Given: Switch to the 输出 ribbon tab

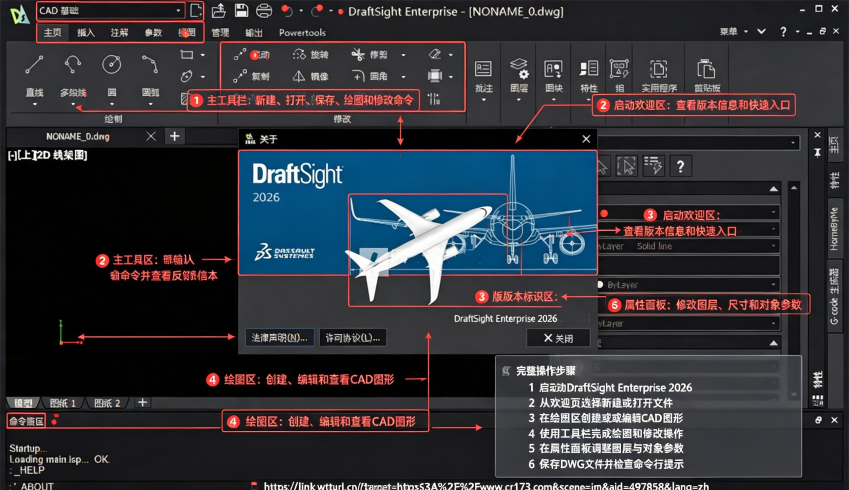Looking at the screenshot, I should (254, 32).
